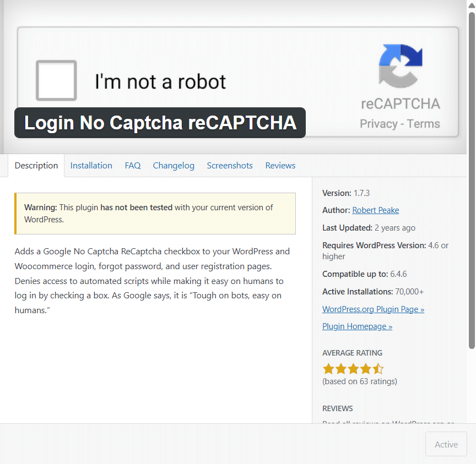
Task: Click the REVIEWS heading
Action: tap(338, 408)
